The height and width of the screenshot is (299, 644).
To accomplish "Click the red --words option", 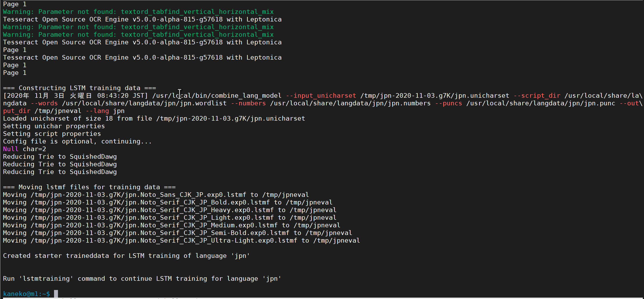I will [x=44, y=103].
